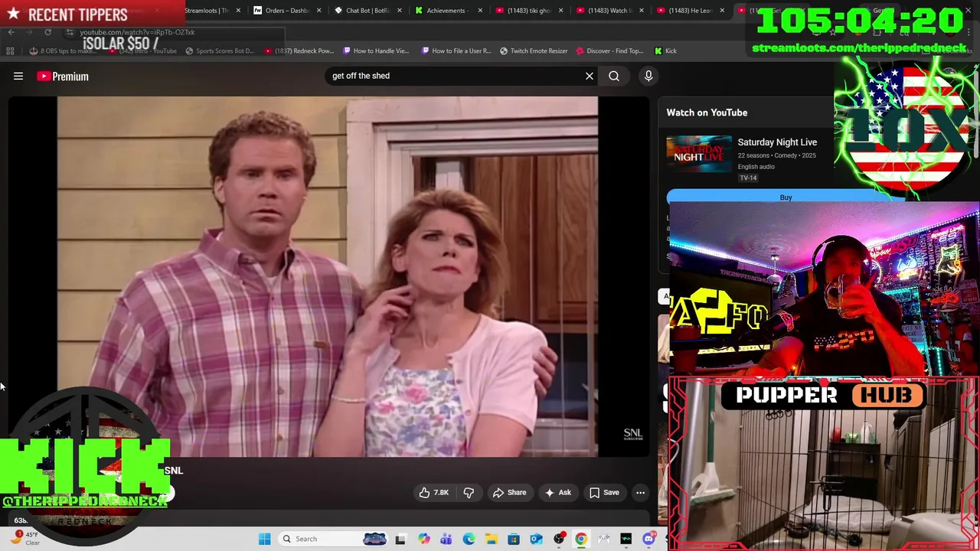Like the video with thumbs up

433,493
